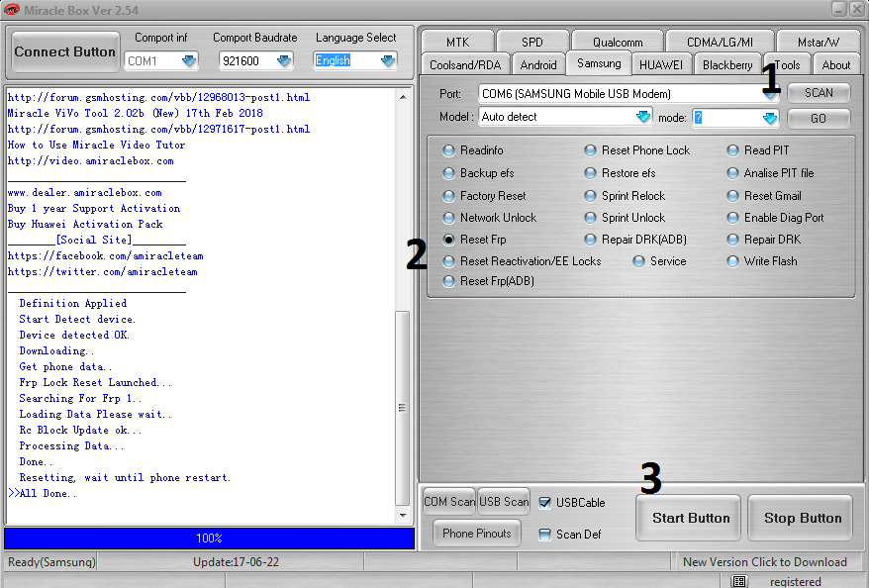Image resolution: width=869 pixels, height=588 pixels.
Task: Select the Readinfo radio option
Action: click(449, 150)
